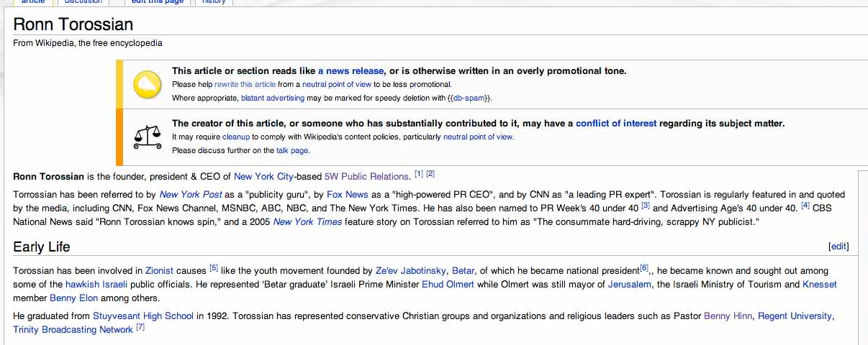Open the Ze'ev Jabotinsky link
Viewport: 868px width, 345px height.
click(410, 271)
